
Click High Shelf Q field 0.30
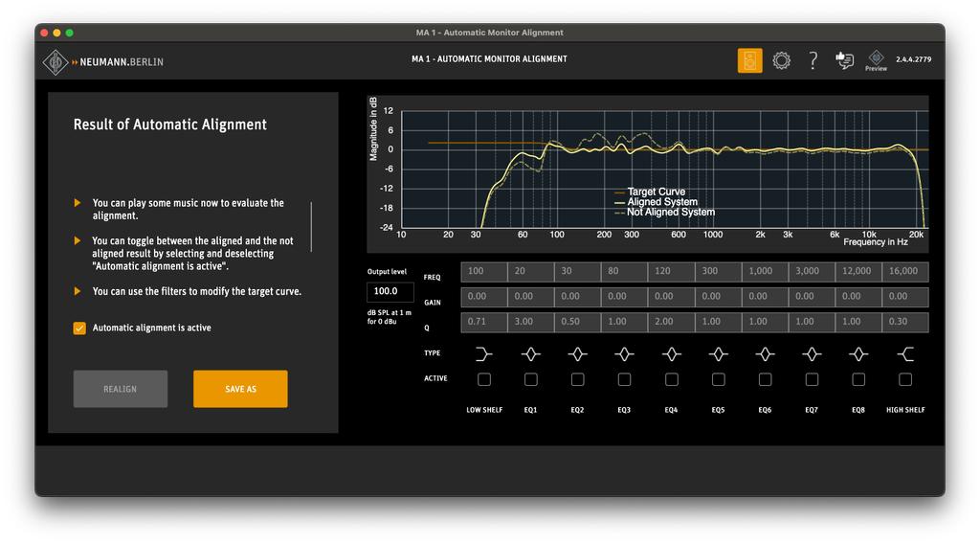point(905,322)
